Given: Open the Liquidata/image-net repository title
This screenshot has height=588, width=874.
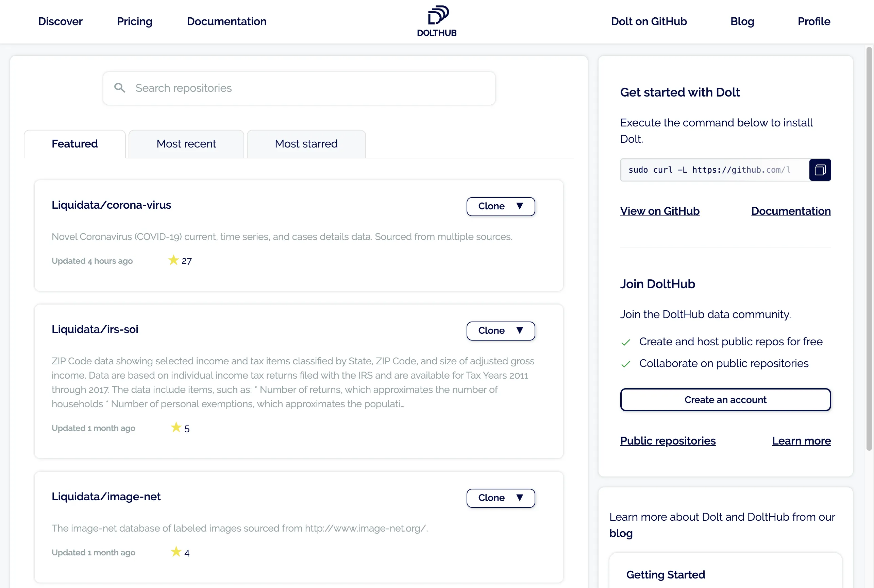Looking at the screenshot, I should pyautogui.click(x=106, y=497).
